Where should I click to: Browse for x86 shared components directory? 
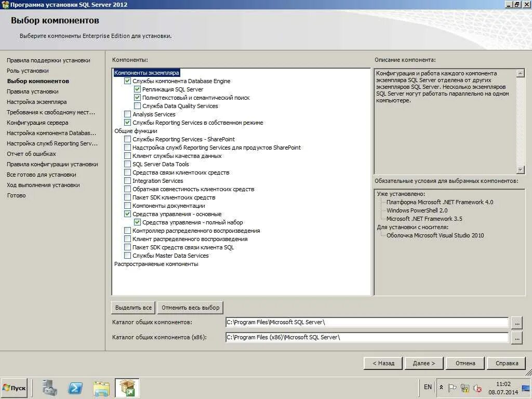(517, 338)
